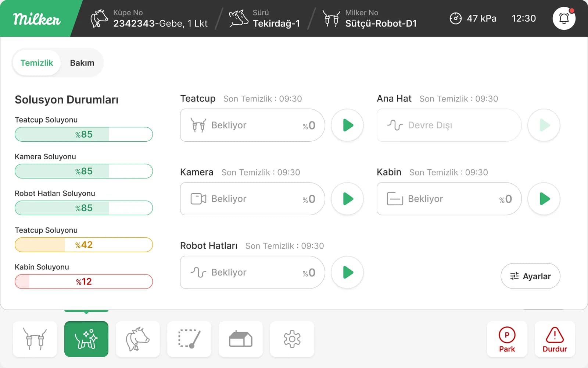588x368 pixels.
Task: Click the Teatcup Bekliyor status field
Action: [x=252, y=125]
